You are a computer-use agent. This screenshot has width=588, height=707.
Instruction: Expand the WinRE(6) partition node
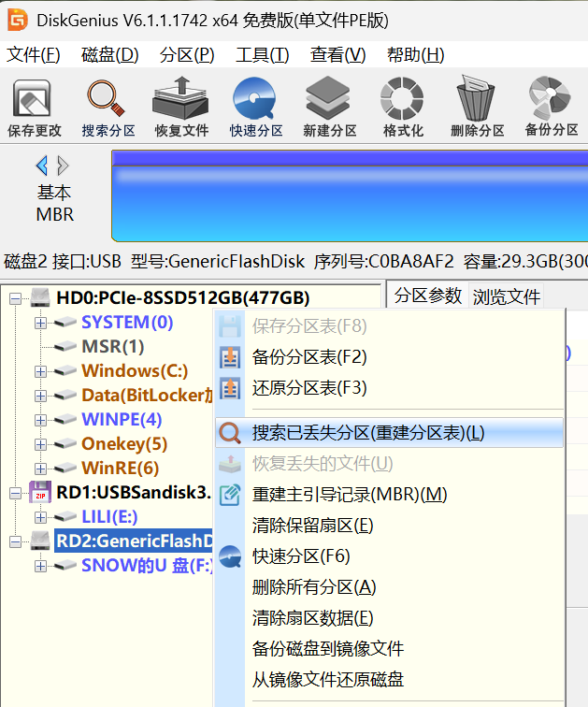click(x=40, y=469)
